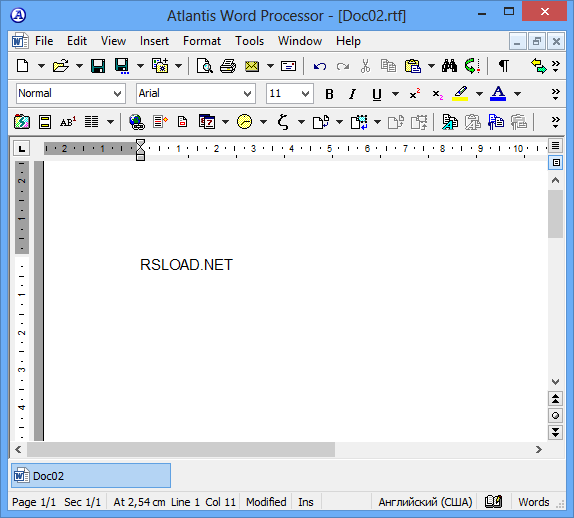This screenshot has height=518, width=574.
Task: Click the browse object circle button
Action: [555, 415]
